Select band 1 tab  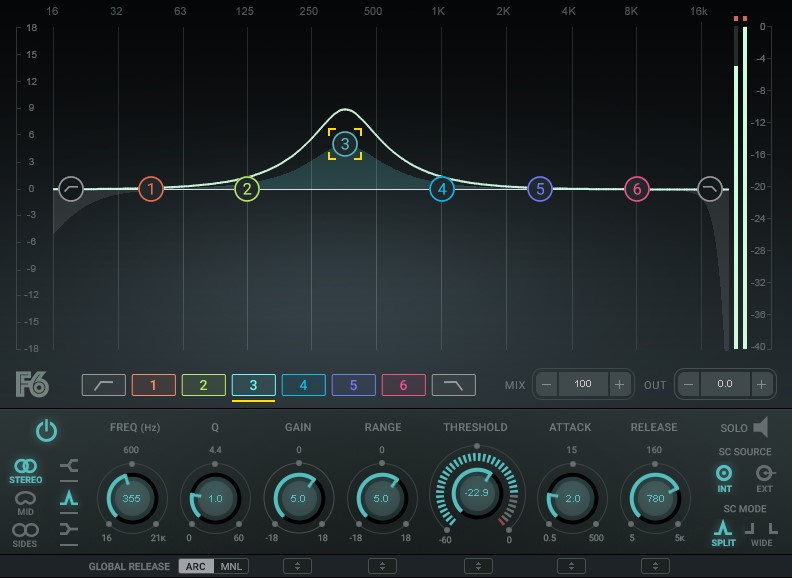coord(153,385)
